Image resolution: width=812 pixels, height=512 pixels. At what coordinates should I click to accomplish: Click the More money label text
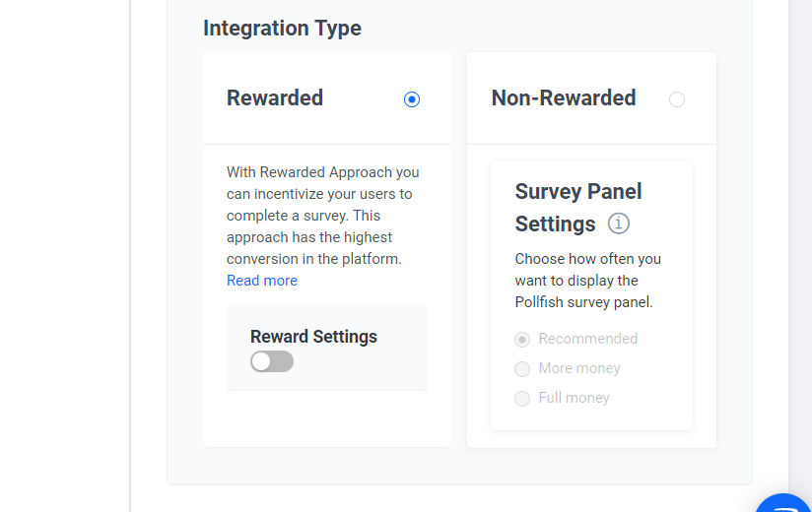579,368
